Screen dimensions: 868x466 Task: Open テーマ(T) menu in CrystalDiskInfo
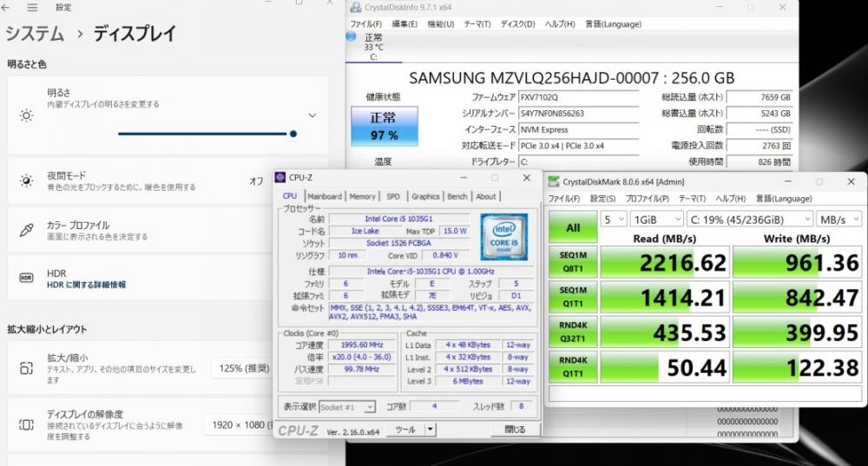pyautogui.click(x=477, y=24)
